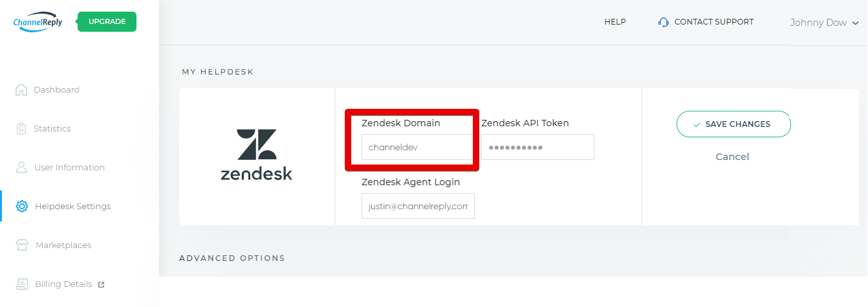Click into the Zendesk API Token field

(x=537, y=147)
